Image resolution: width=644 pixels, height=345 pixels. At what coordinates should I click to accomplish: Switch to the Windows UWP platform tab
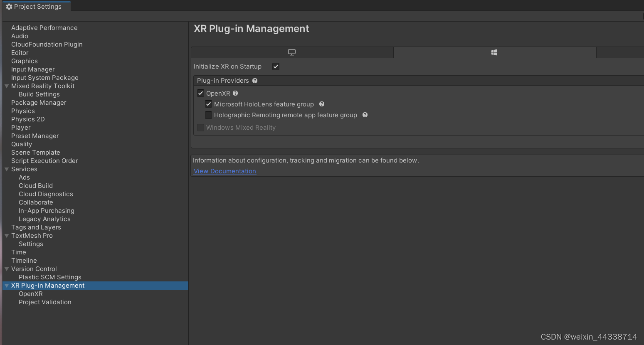click(x=494, y=52)
